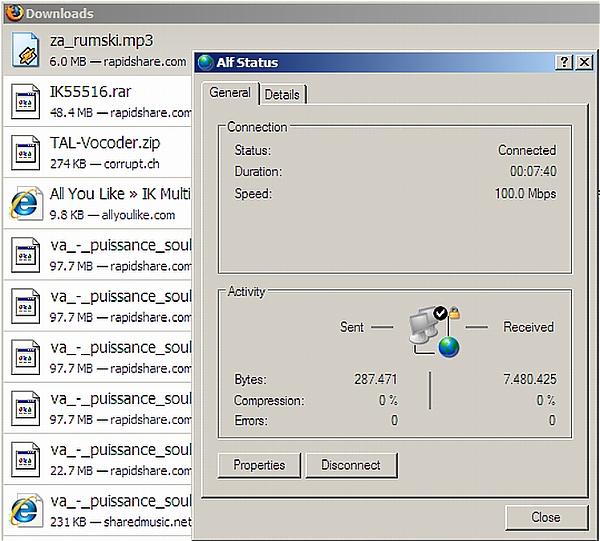
Task: Close the Alf Status dialog with the X
Action: 583,62
